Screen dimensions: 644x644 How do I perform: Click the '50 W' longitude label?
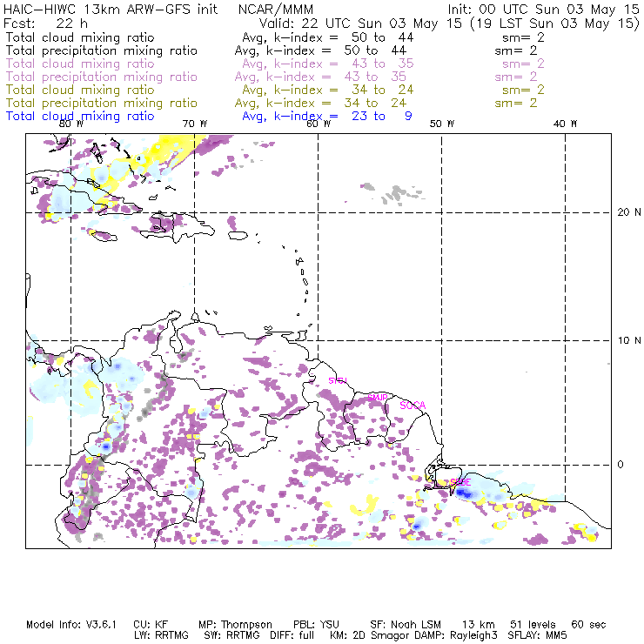(442, 124)
